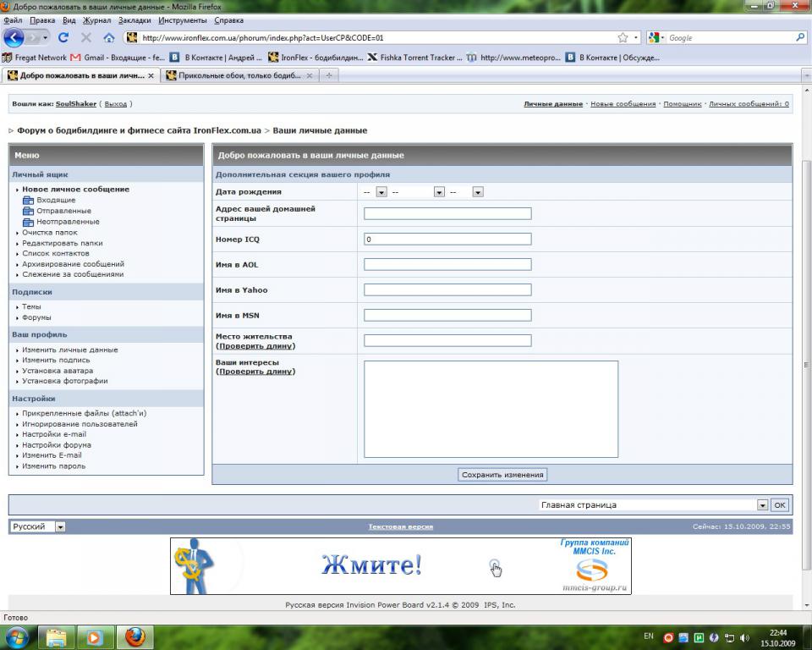Image resolution: width=812 pixels, height=650 pixels.
Task: Click the bookmark star icon in address bar
Action: pyautogui.click(x=623, y=38)
